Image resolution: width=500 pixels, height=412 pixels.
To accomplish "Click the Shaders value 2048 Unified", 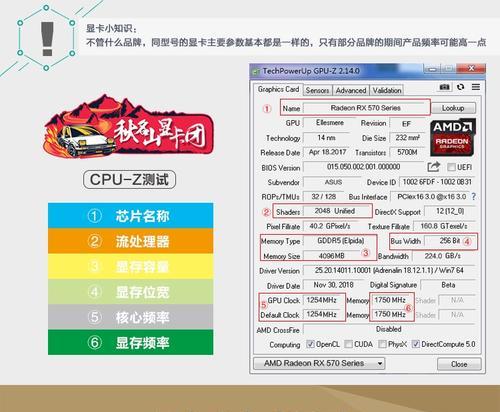I will click(x=335, y=211).
